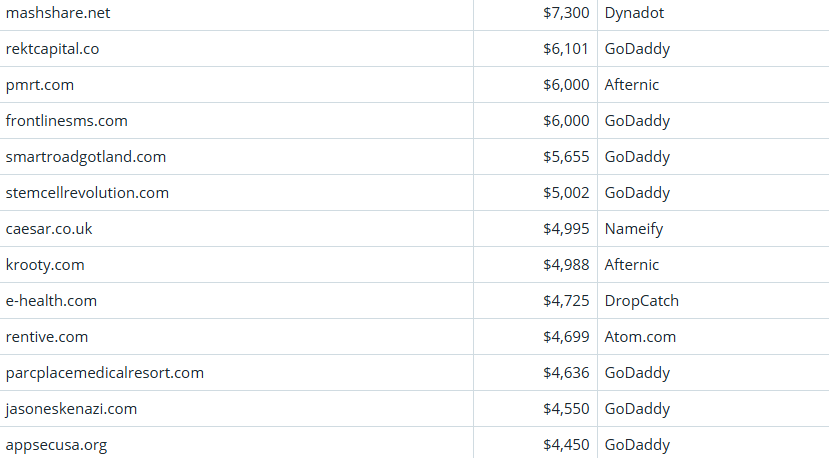Open the krooty.com entry
Screen dimensions: 829x458
tap(45, 265)
